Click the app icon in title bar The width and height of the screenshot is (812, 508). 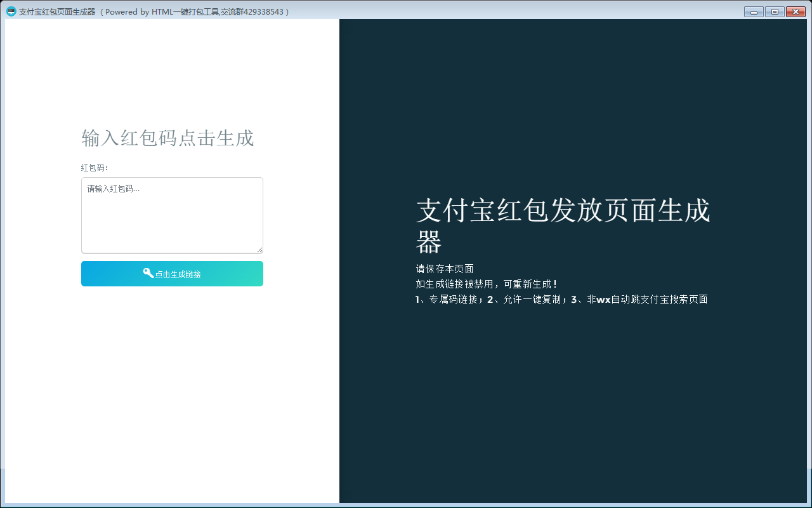tap(11, 11)
